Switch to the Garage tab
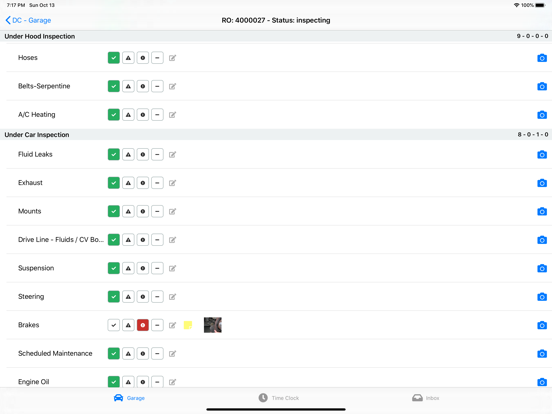Image resolution: width=552 pixels, height=414 pixels. pos(129,398)
